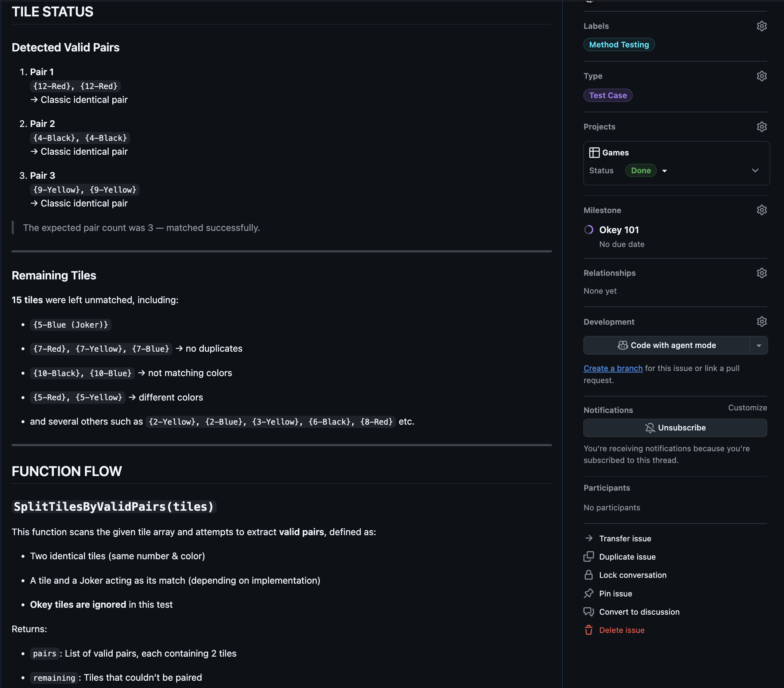Click the Games project table icon
The height and width of the screenshot is (688, 784).
(594, 153)
